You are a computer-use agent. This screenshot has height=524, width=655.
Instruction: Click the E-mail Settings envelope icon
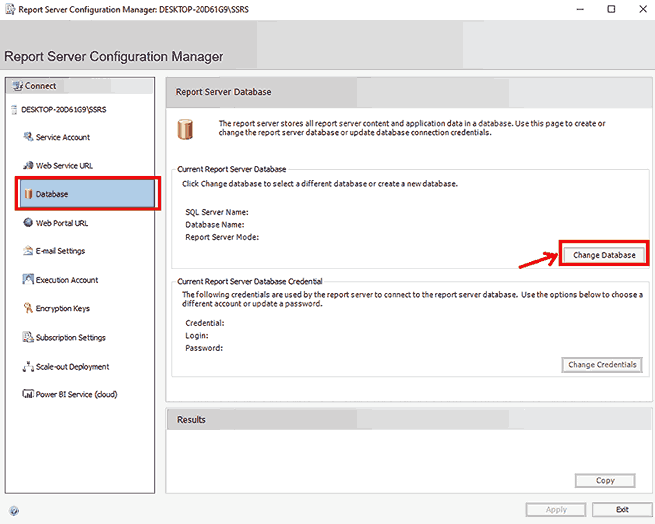27,252
